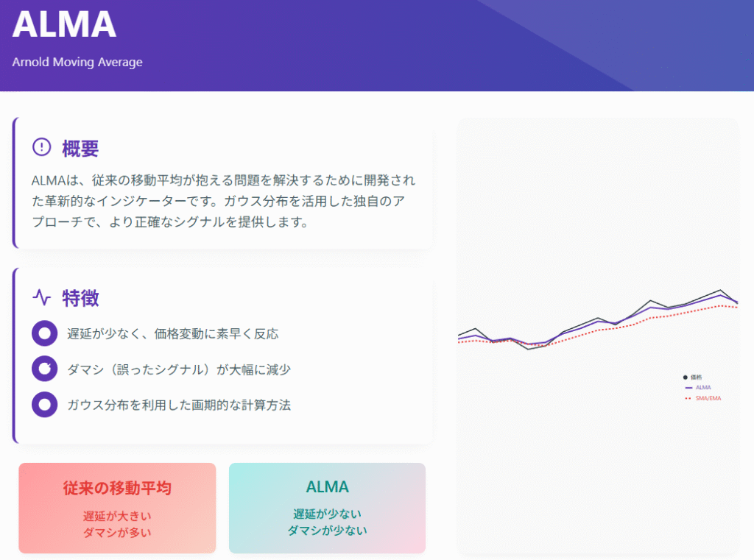Click the pulse waveform icon beside 特徴

point(42,297)
